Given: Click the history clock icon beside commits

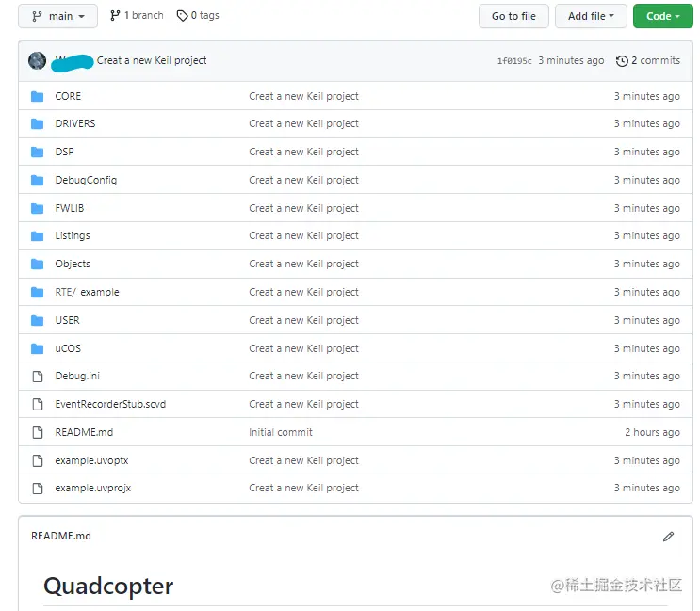Looking at the screenshot, I should click(622, 61).
